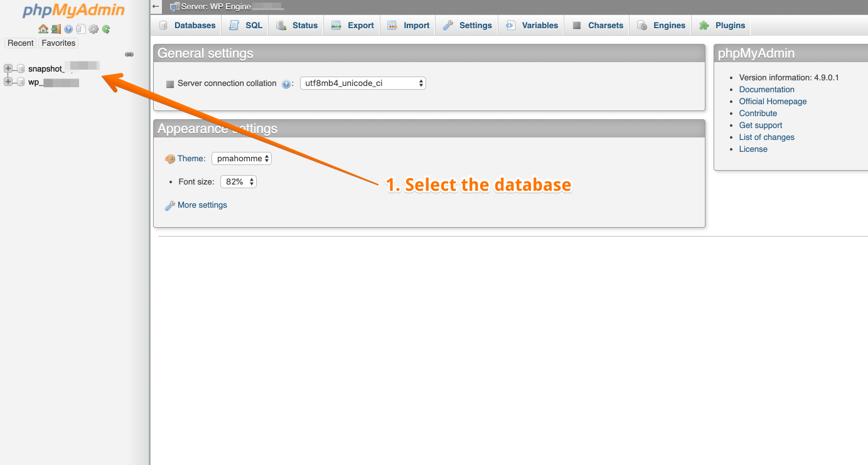Refresh navigation panel with green reload icon

[106, 29]
